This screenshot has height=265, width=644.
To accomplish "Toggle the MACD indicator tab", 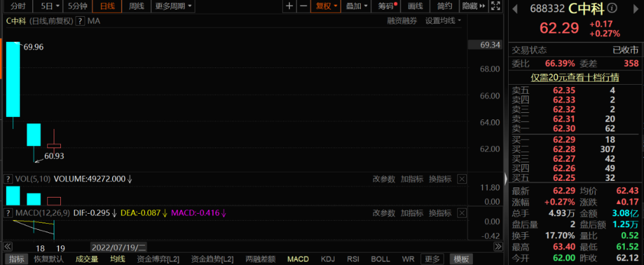I will (298, 259).
